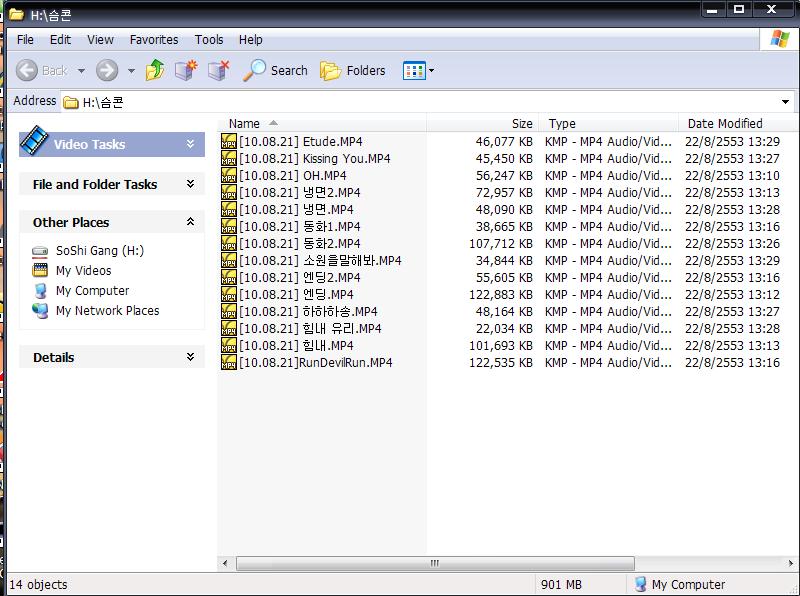The image size is (800, 596).
Task: Click the Address field path text
Action: point(103,103)
